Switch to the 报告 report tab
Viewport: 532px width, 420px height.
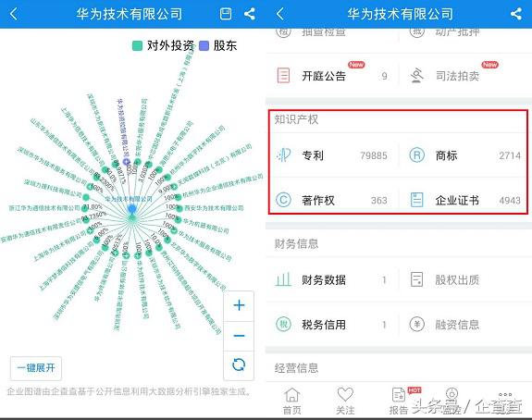(399, 401)
